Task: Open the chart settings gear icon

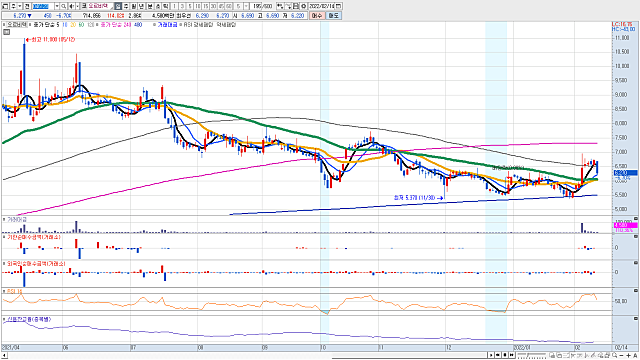Action: point(303,6)
